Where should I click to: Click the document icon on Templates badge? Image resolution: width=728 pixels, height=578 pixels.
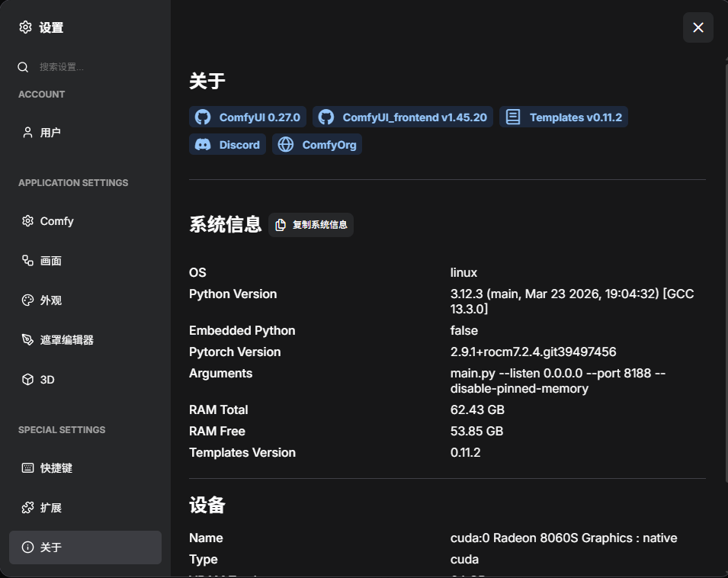coord(513,117)
